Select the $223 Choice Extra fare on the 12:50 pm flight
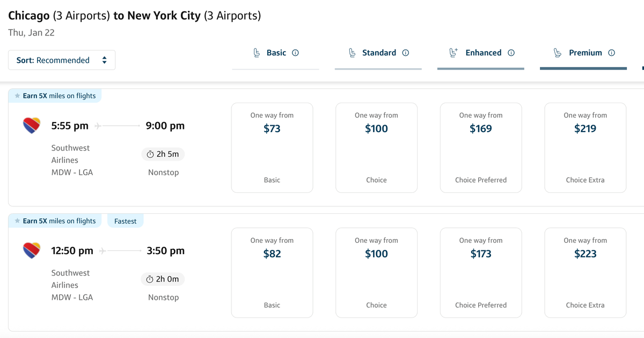Image resolution: width=644 pixels, height=338 pixels. pyautogui.click(x=585, y=272)
